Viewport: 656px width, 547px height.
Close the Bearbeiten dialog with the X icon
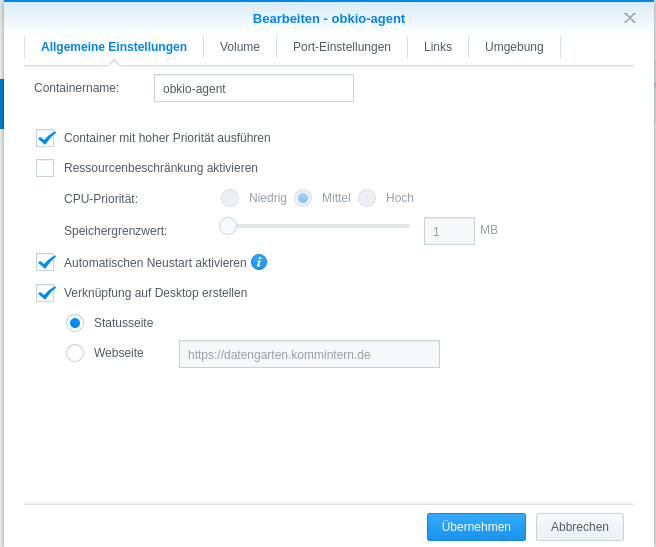click(x=630, y=18)
